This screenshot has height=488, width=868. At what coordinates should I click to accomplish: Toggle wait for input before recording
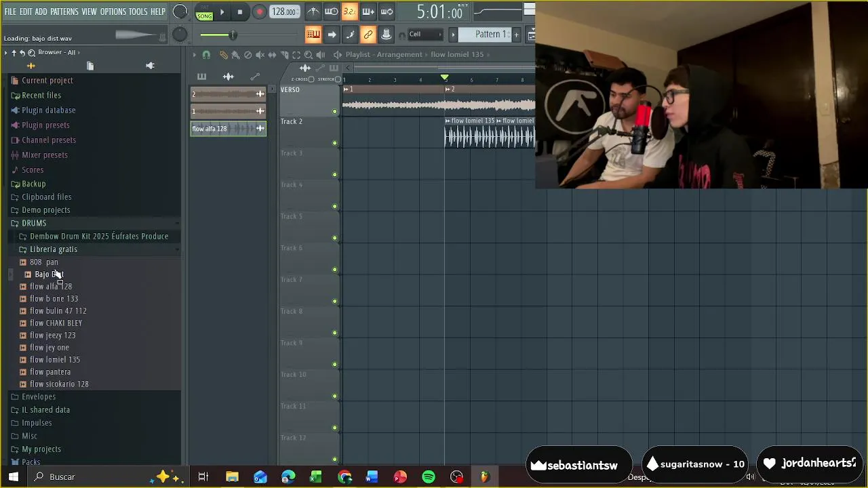331,12
